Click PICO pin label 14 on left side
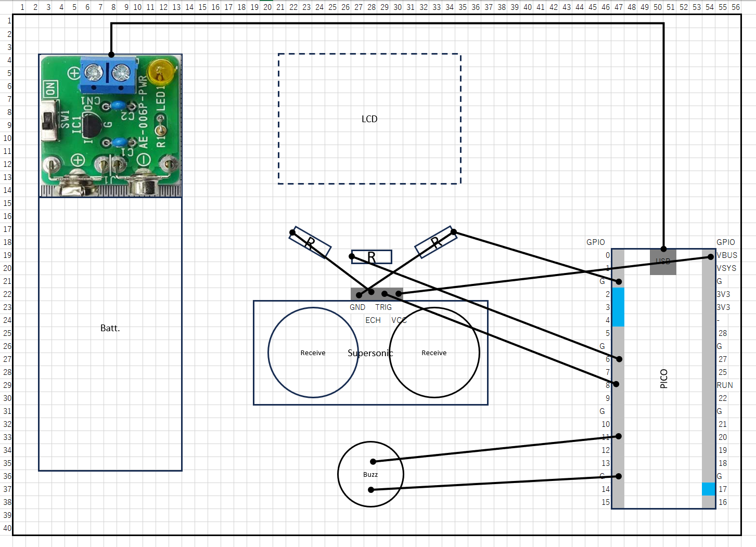The image size is (756, 547). click(x=606, y=489)
